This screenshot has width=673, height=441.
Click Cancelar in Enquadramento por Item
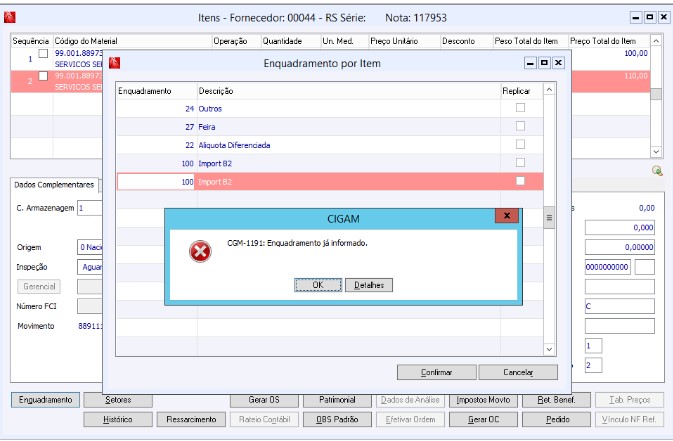(x=518, y=372)
